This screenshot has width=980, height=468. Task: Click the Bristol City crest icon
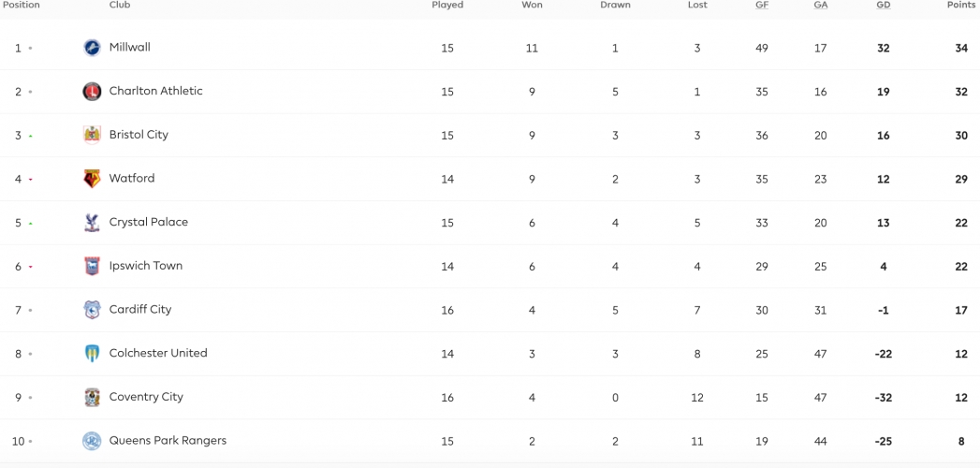coord(92,135)
